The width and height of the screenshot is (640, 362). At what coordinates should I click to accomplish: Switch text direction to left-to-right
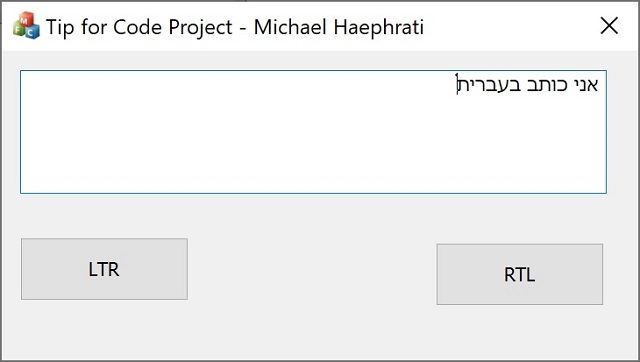point(104,269)
